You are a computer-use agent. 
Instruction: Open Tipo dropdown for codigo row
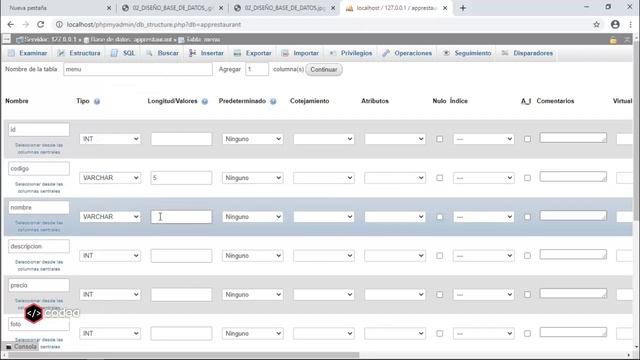coord(110,178)
